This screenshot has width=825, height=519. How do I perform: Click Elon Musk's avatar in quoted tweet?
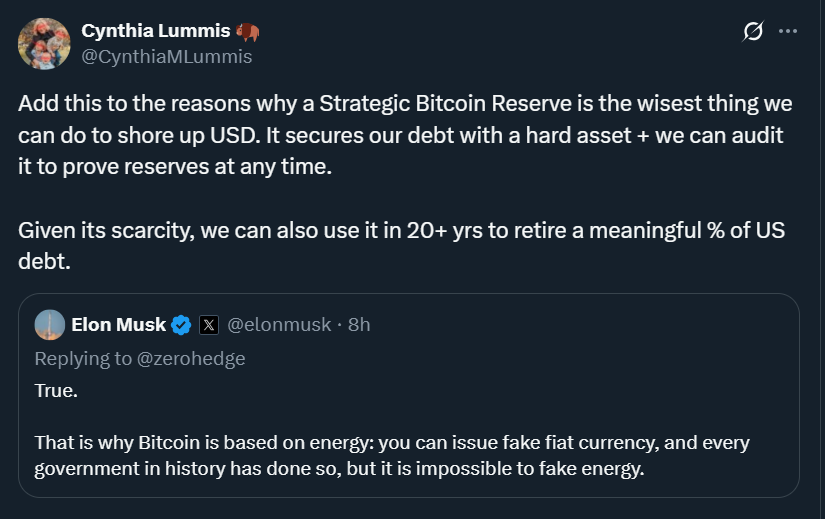pyautogui.click(x=50, y=324)
